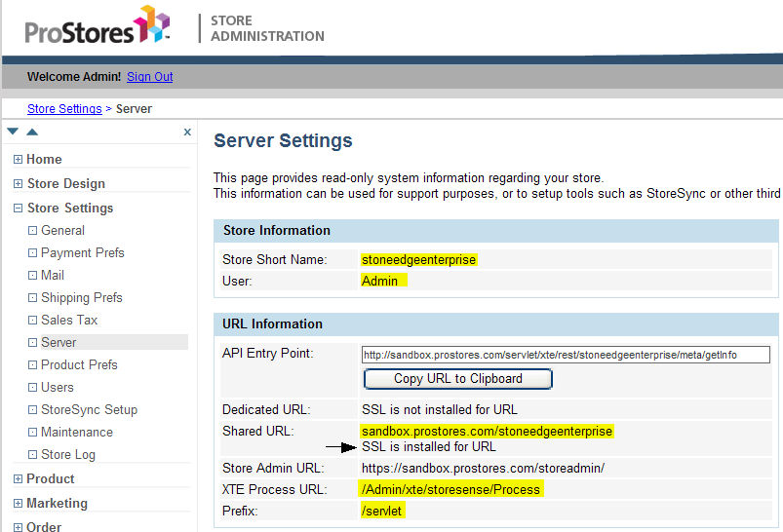Viewport: 783px width, 532px height.
Task: Click the Store Log item's square bullet icon
Action: click(32, 455)
